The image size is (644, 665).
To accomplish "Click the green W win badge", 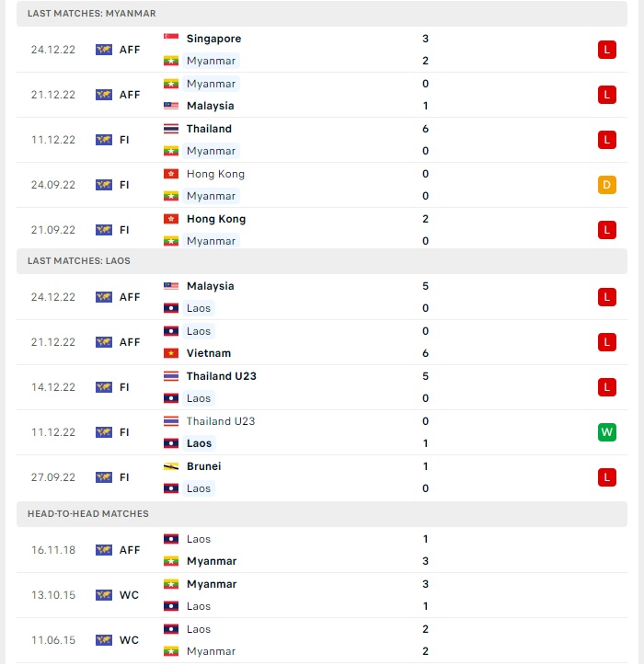I will coord(606,432).
